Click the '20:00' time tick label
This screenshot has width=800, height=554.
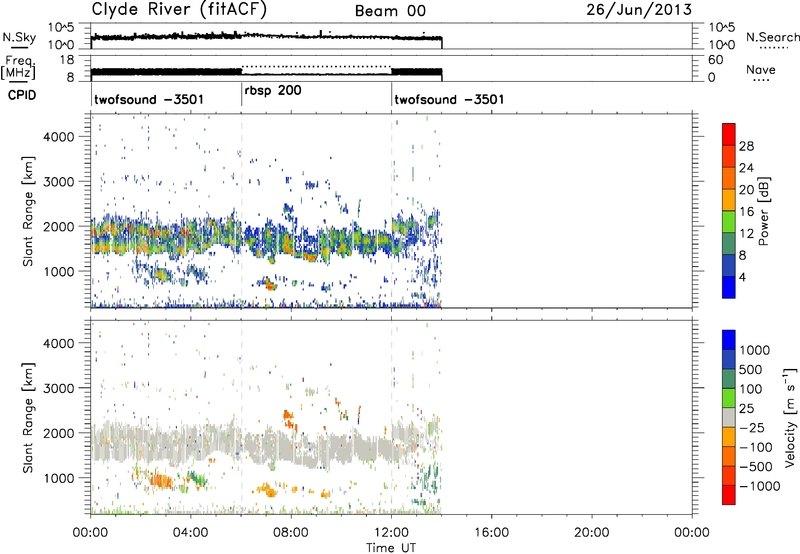591,533
